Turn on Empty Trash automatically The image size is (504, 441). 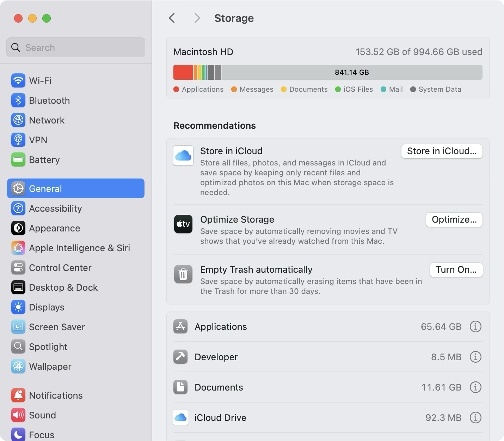pyautogui.click(x=456, y=270)
